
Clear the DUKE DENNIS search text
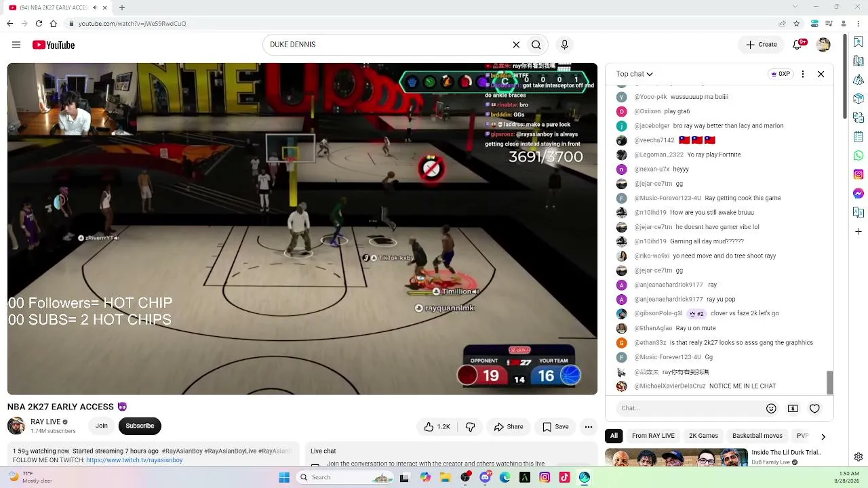(516, 45)
